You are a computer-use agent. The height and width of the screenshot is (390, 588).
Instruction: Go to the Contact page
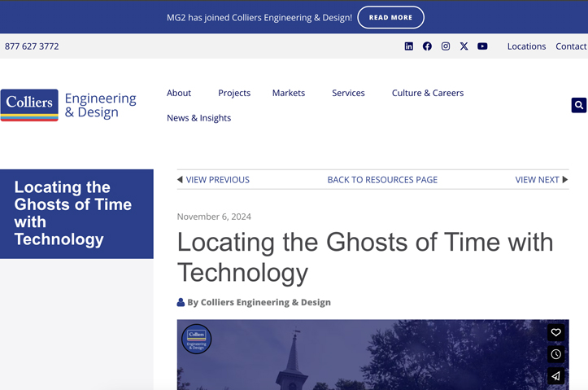[571, 46]
